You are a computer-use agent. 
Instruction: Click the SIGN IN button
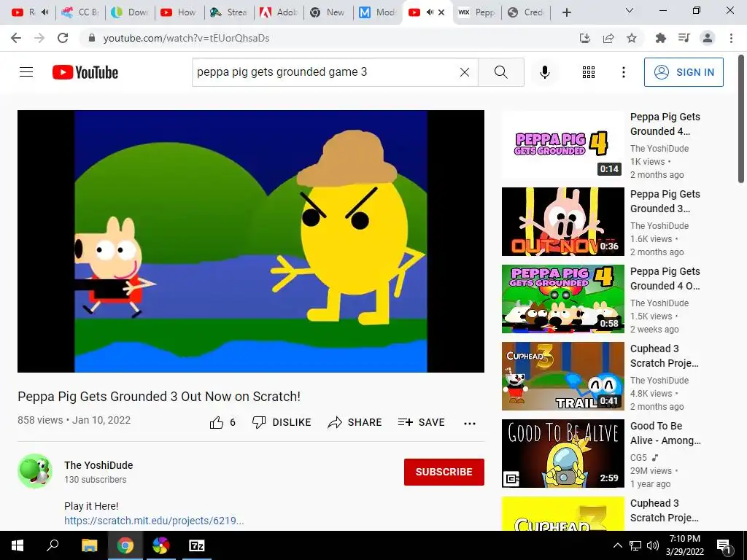[x=684, y=72]
